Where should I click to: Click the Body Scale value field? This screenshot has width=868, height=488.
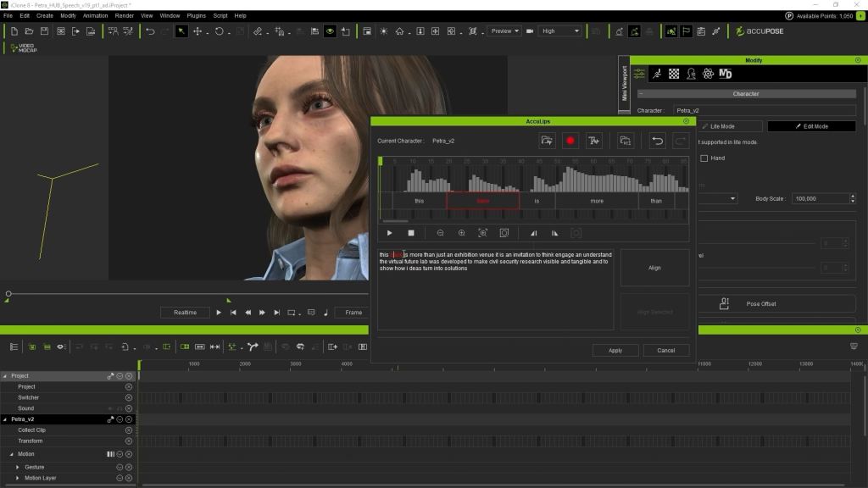point(821,198)
